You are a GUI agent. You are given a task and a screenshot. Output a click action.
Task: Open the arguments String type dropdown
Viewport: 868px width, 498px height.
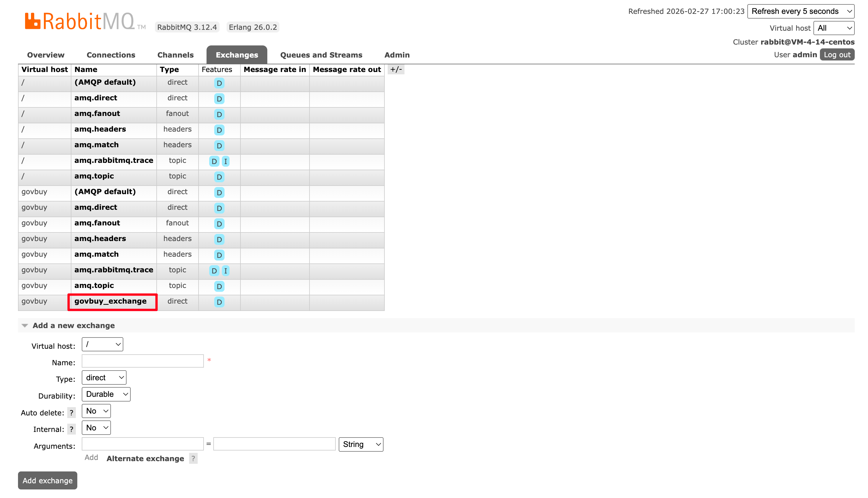[361, 444]
